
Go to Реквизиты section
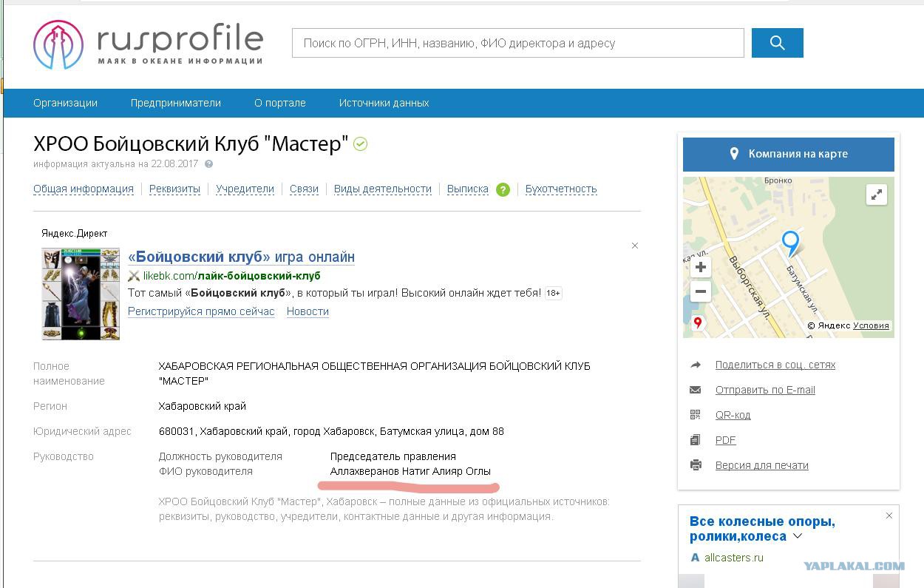click(x=174, y=189)
